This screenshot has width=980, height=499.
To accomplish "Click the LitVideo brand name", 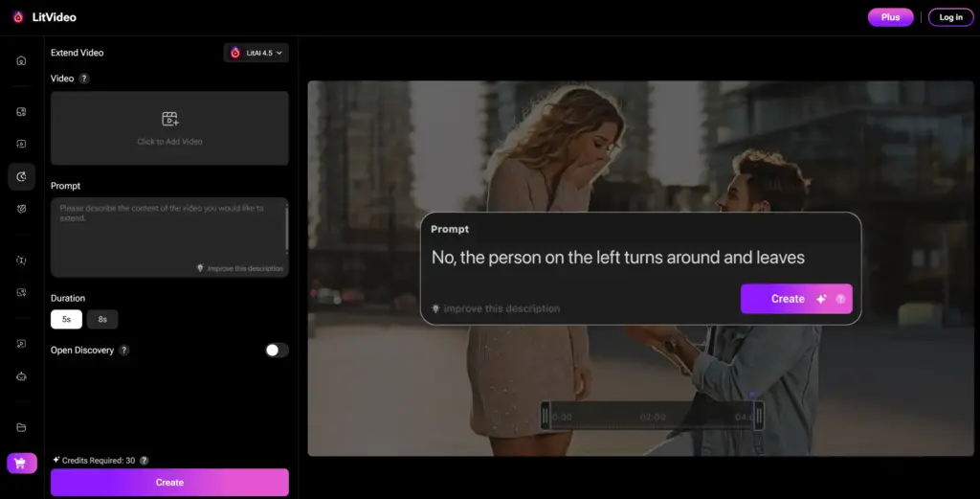I will (x=55, y=17).
